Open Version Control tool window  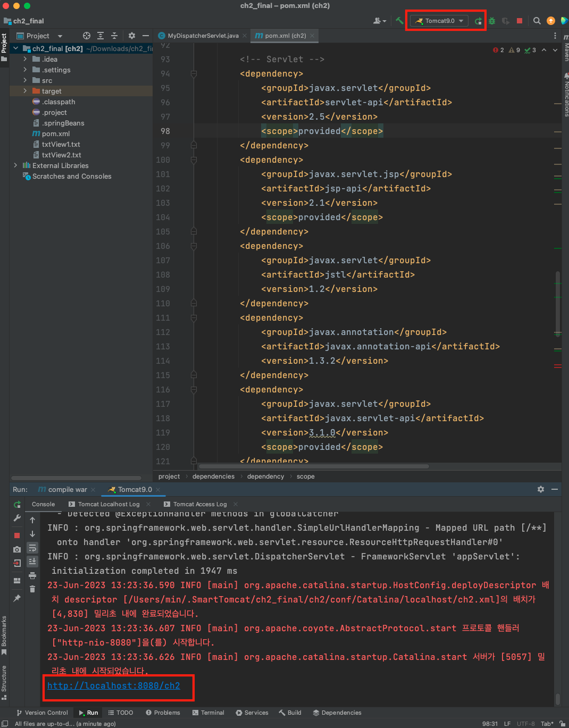click(x=42, y=713)
